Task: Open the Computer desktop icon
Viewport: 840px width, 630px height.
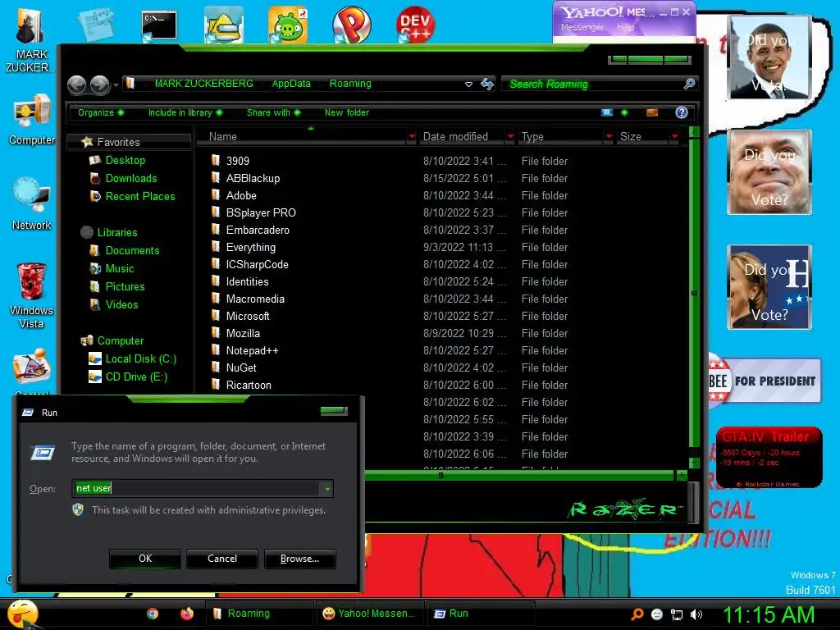Action: pos(32,119)
